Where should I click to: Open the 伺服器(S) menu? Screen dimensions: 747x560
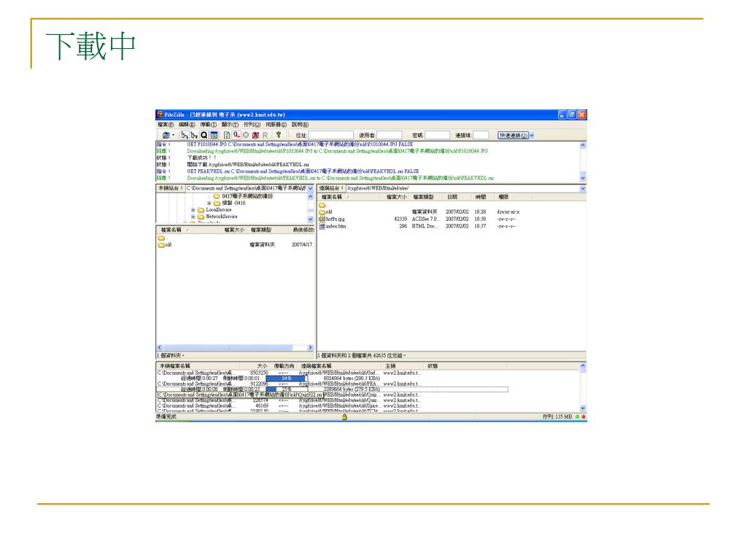(276, 125)
